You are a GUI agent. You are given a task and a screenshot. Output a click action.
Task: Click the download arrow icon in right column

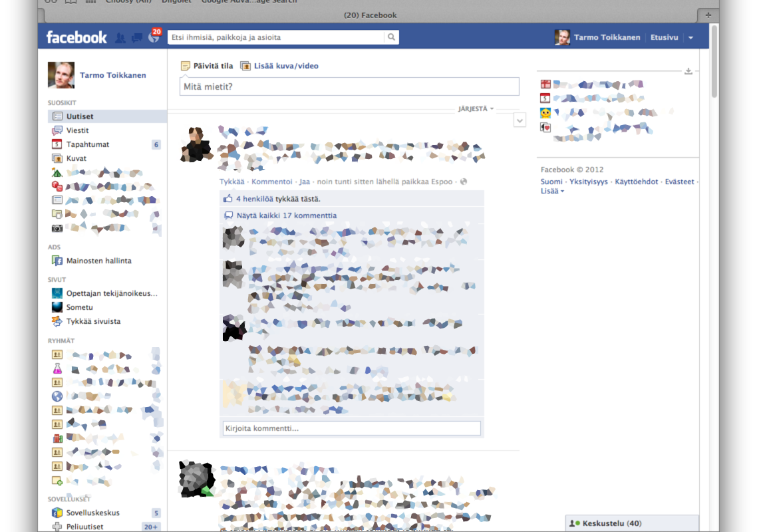[x=688, y=71]
